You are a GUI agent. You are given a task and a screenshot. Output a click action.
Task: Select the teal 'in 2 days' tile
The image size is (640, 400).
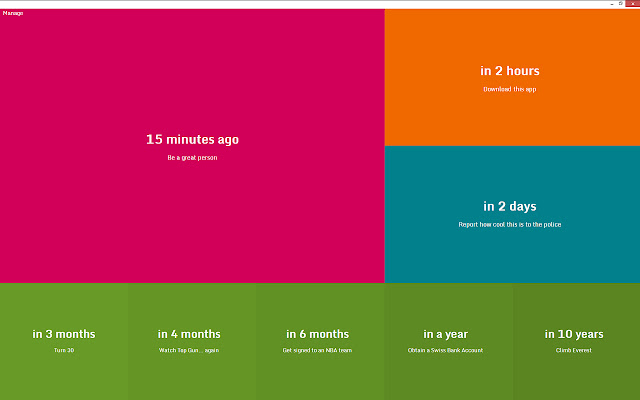pos(510,206)
